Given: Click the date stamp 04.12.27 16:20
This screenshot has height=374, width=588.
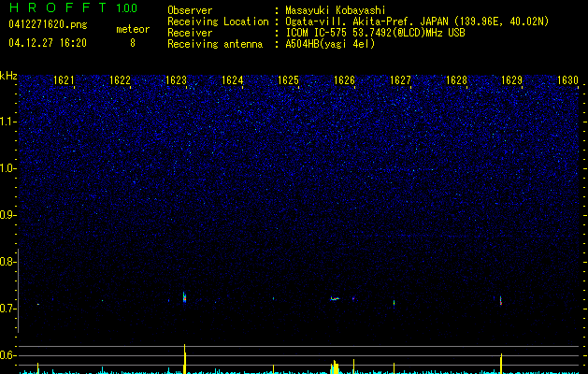Looking at the screenshot, I should pos(48,43).
